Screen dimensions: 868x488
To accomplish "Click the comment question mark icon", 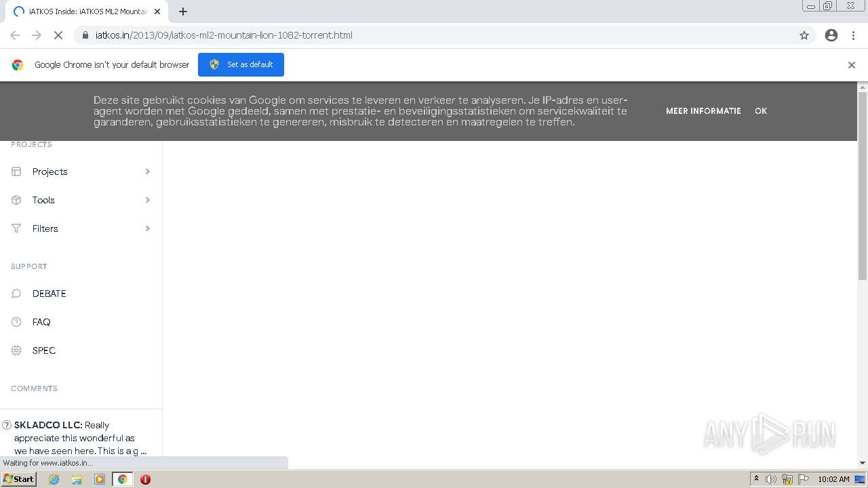I will 7,425.
